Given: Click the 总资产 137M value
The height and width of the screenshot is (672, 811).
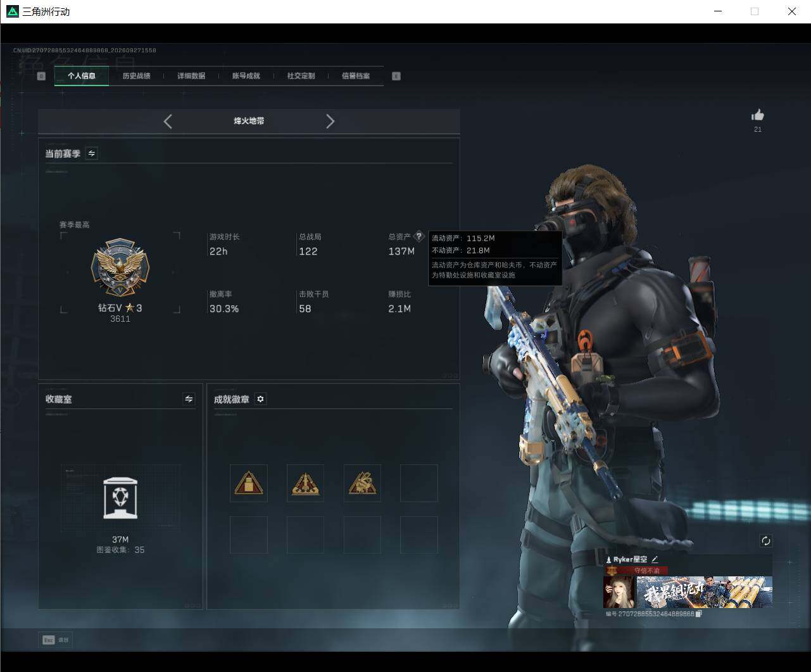Looking at the screenshot, I should point(401,251).
